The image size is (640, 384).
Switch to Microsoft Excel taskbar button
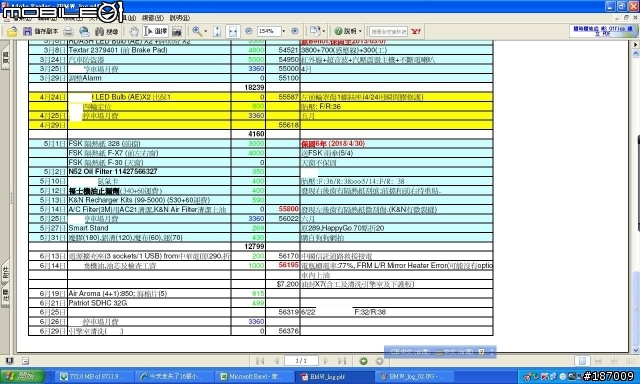[255, 376]
